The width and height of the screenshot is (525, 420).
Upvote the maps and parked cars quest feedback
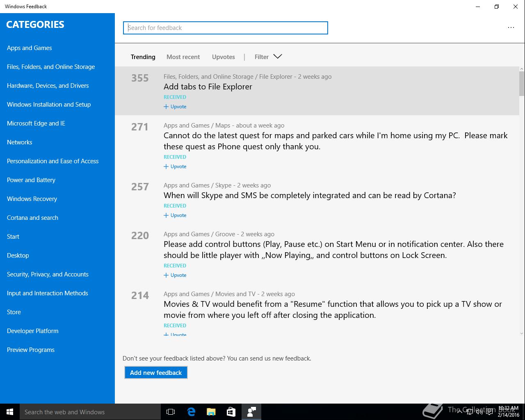tap(175, 167)
